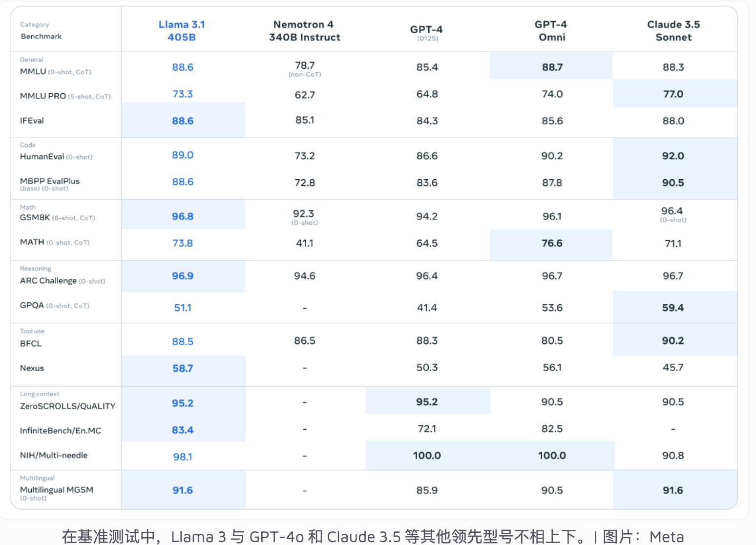The image size is (756, 545).
Task: Select the MATH (0-shot, CoT) row label
Action: (55, 242)
